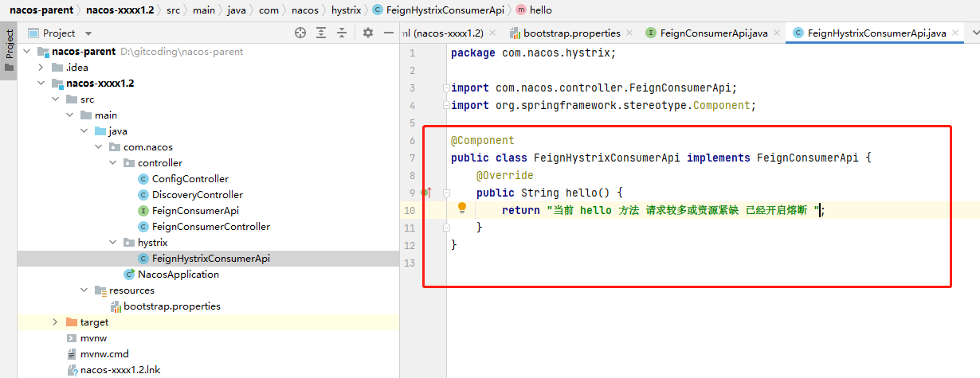Hide the Project tool window

click(390, 33)
